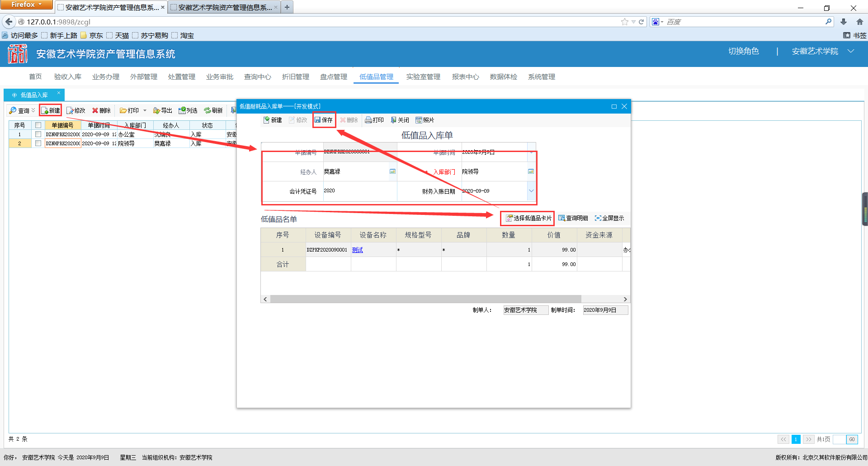Expand the 安徽艺术学院 user menu chevron
Screen dimensions: 868x466
[851, 51]
